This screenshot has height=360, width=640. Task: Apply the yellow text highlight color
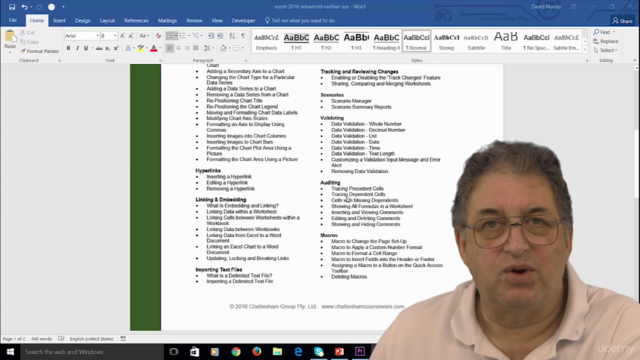point(141,48)
